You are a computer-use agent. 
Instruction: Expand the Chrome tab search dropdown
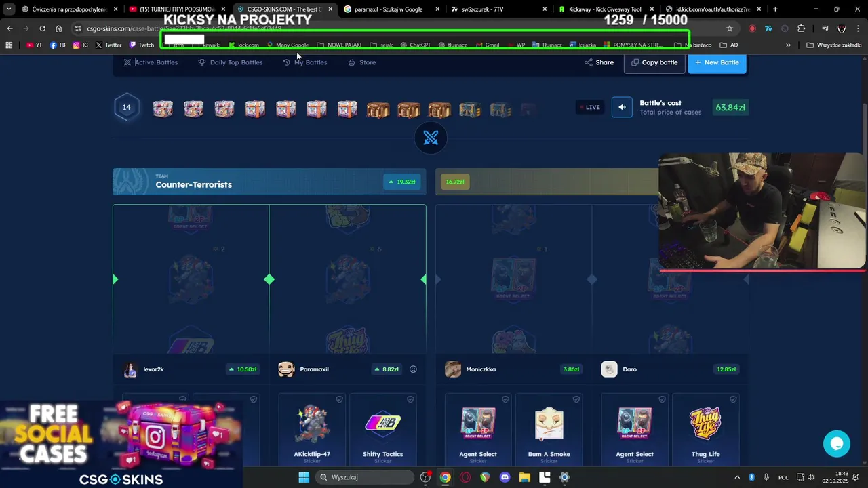point(8,9)
